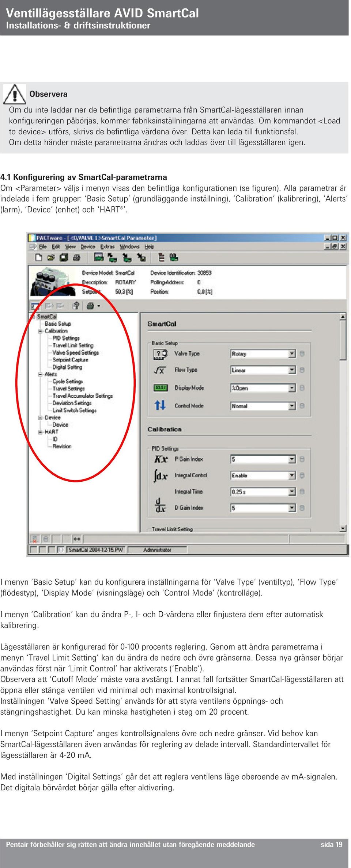The image size is (351, 868).
Task: Select Deviation Settings tree item
Action: [72, 404]
